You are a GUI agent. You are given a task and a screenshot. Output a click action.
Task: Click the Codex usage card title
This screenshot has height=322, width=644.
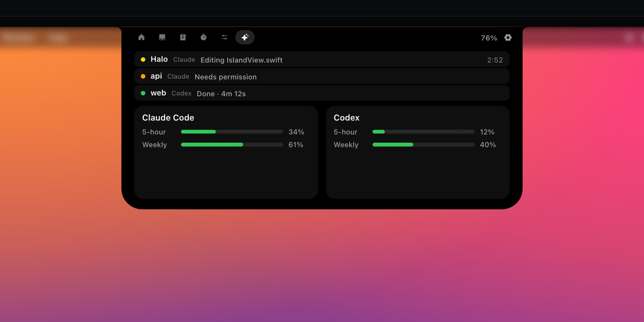(x=347, y=118)
